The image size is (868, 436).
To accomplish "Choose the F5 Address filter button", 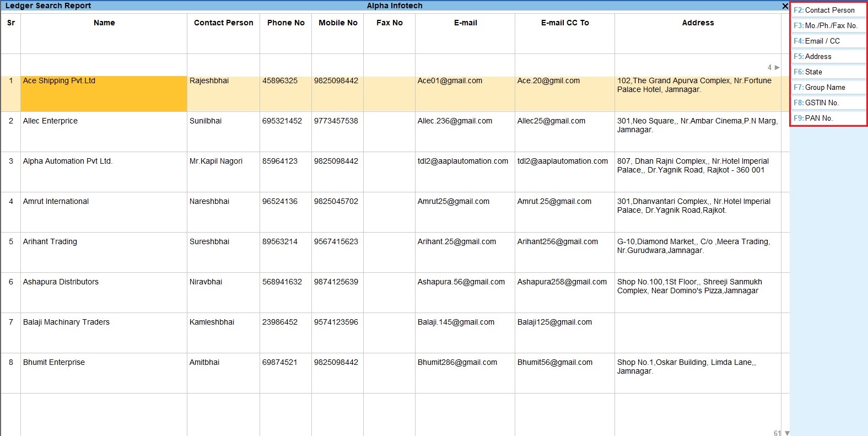I will click(828, 56).
